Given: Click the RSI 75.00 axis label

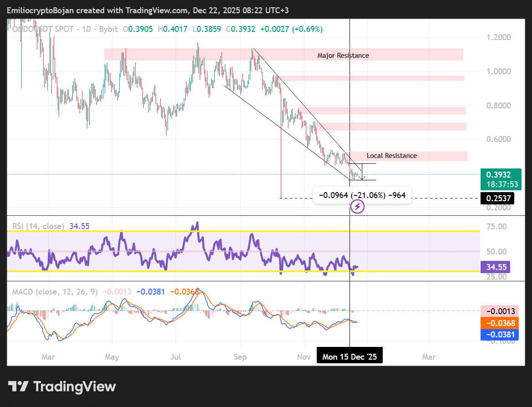Looking at the screenshot, I should 497,227.
